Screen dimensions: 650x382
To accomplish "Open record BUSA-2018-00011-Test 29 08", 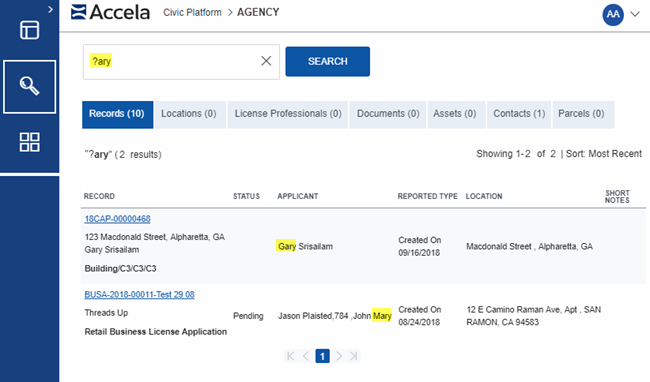I will tap(139, 295).
